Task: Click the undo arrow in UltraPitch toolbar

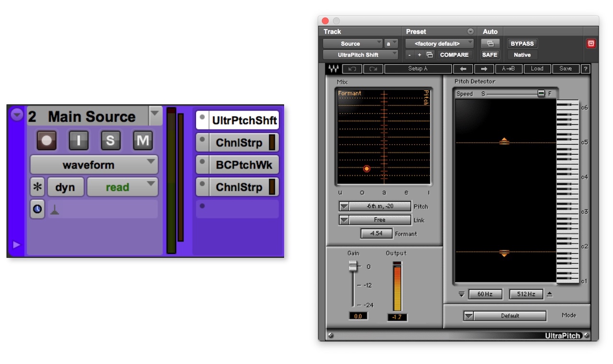Action: (352, 69)
